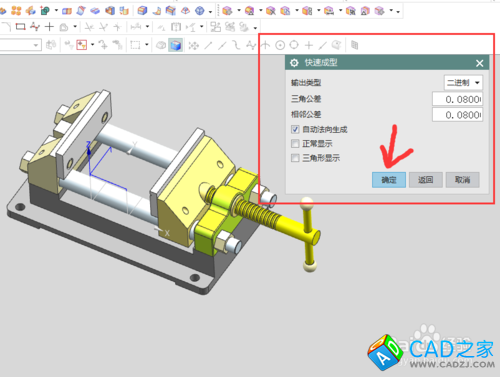Expand the dropdown arrow beside Unite icon
500x377 pixels.
click(x=56, y=11)
